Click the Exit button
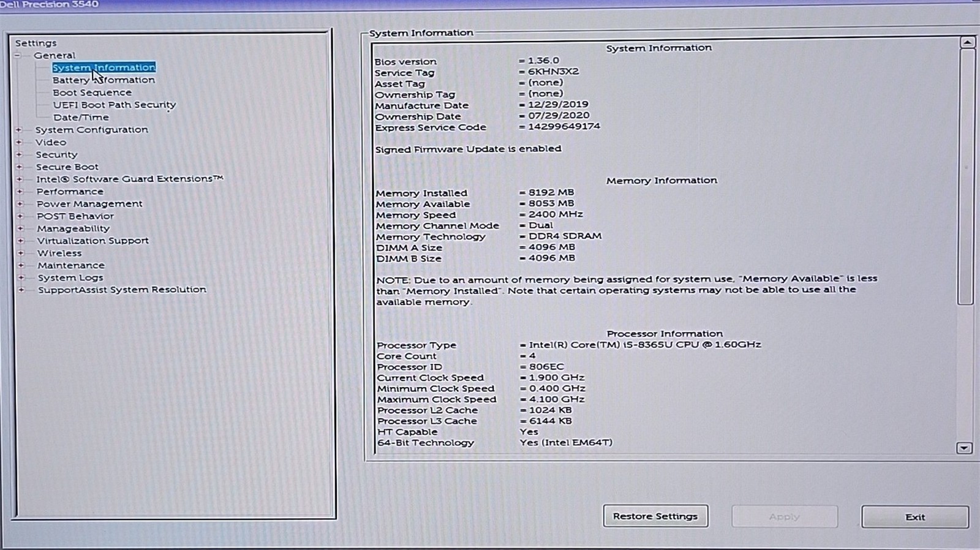The image size is (980, 550). click(915, 517)
